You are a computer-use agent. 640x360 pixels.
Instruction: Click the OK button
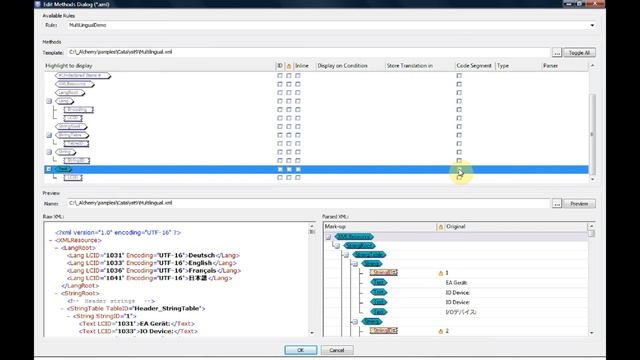pos(301,350)
